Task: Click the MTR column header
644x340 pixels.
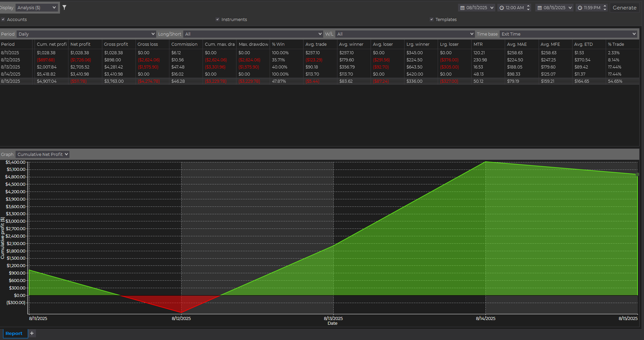Action: [x=488, y=44]
